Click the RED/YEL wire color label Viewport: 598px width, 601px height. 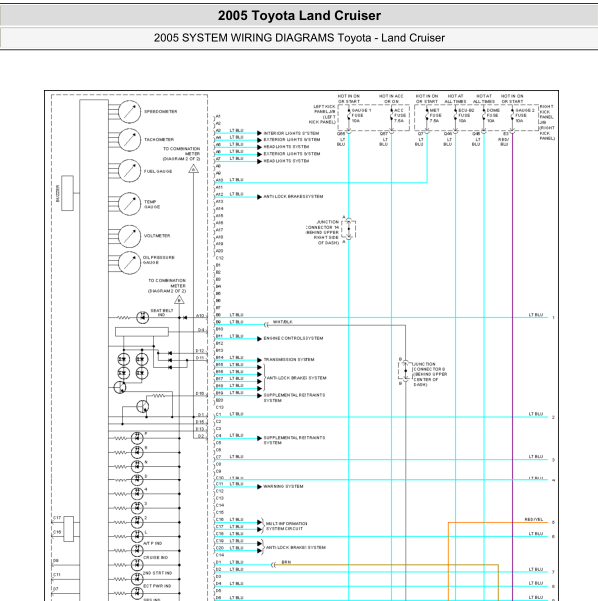click(x=534, y=519)
